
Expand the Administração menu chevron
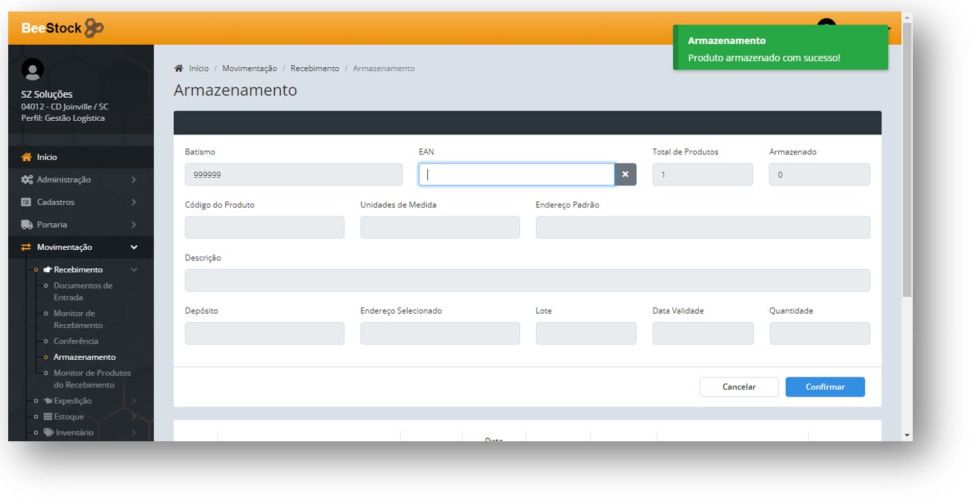pyautogui.click(x=134, y=180)
